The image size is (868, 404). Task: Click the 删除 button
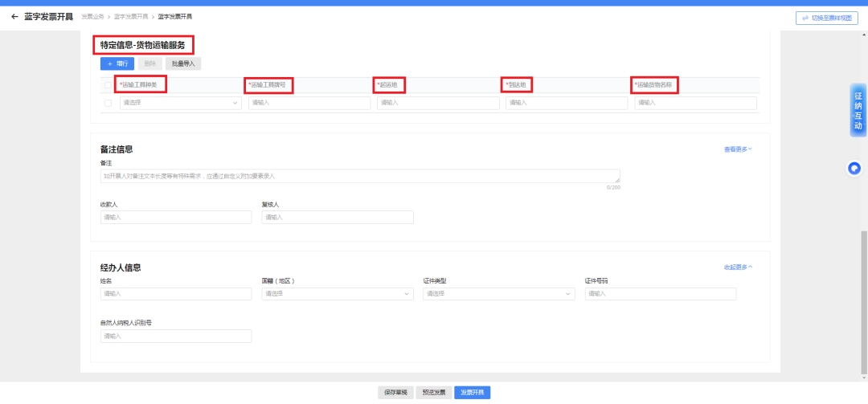(149, 63)
